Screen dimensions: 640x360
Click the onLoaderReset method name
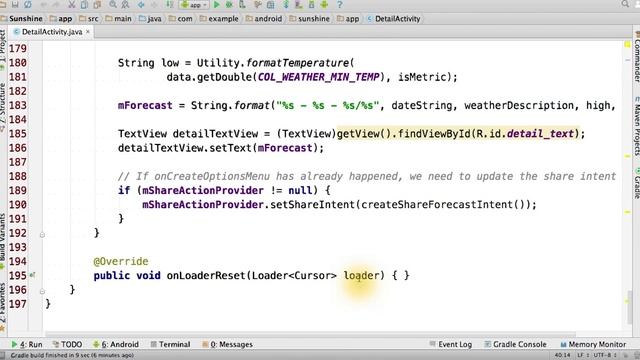[206, 276]
